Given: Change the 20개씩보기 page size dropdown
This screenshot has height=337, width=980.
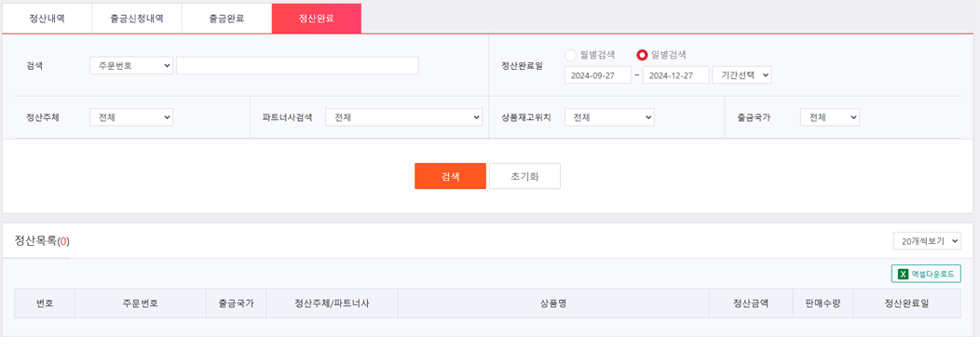Looking at the screenshot, I should (x=927, y=241).
